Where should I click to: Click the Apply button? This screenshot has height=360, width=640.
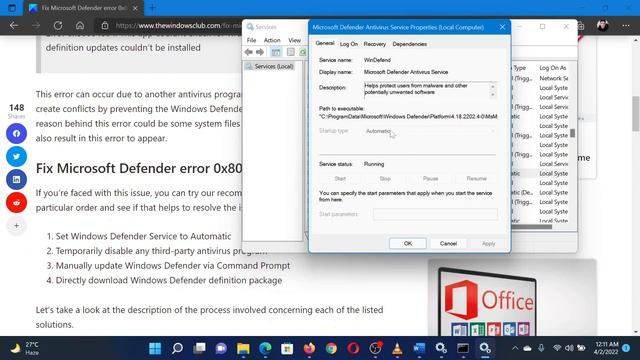(488, 243)
